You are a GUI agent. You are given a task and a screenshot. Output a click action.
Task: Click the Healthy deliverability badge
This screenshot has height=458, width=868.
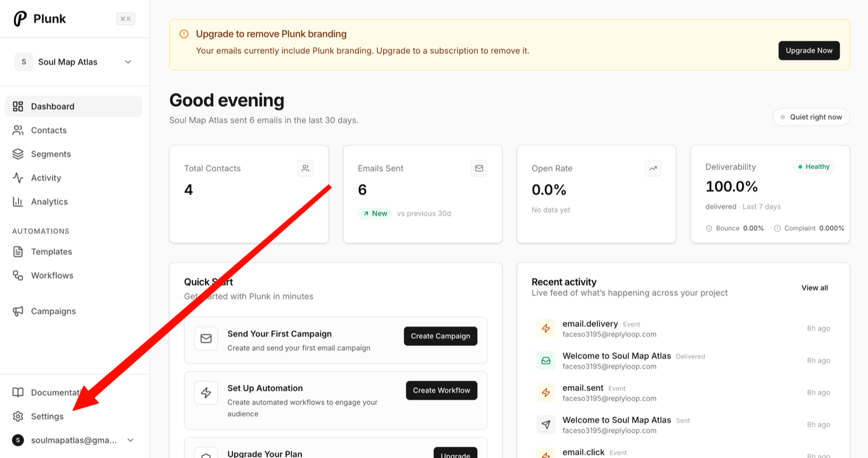point(814,167)
